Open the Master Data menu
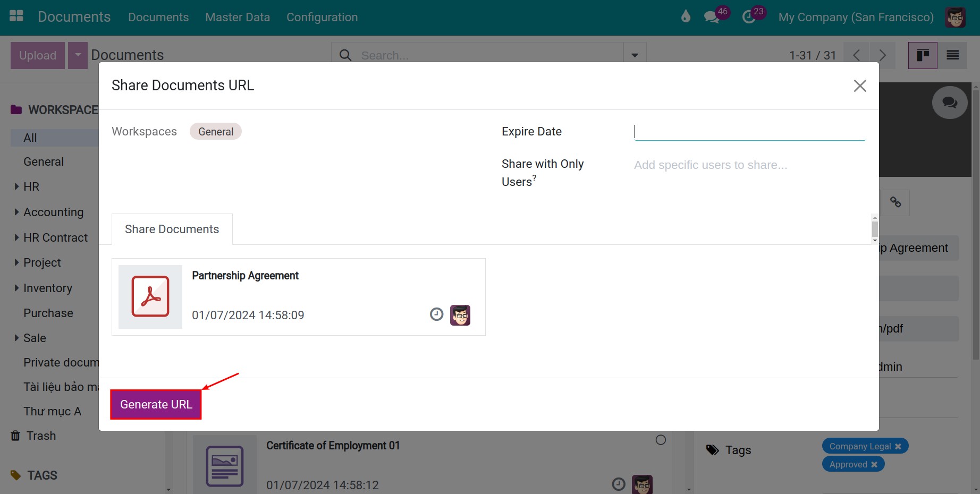Screen dimensions: 980x494 [237, 16]
